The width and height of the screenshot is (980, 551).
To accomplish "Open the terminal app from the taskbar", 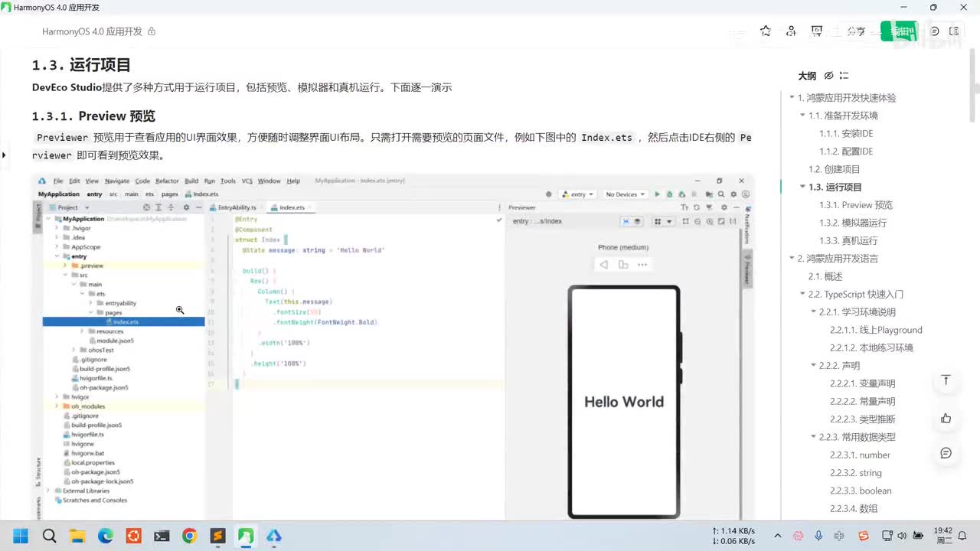I will coord(162,536).
